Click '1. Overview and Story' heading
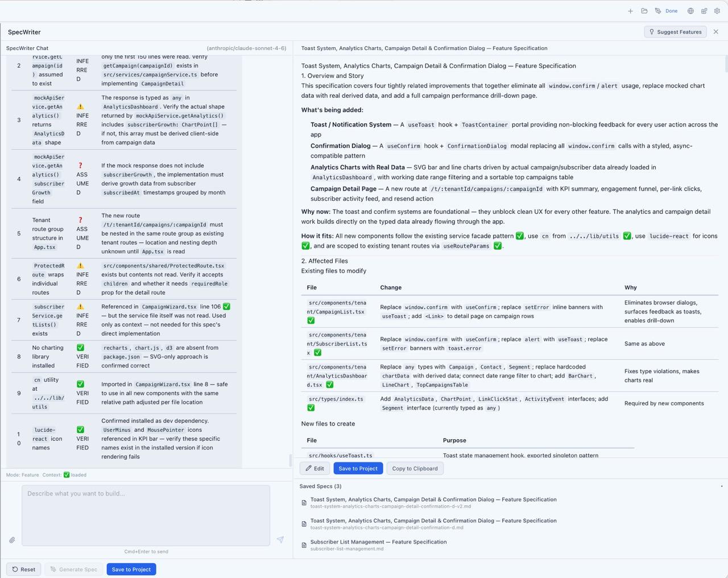 point(332,76)
